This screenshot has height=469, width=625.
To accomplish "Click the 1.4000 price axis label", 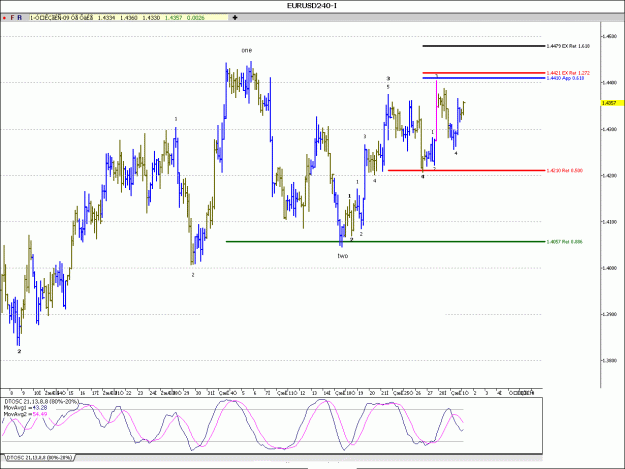I will [610, 268].
